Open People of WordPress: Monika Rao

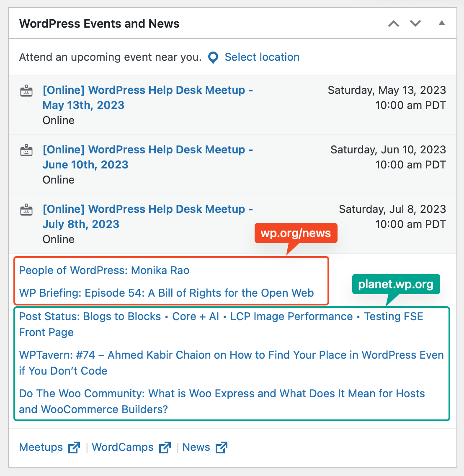coord(104,270)
